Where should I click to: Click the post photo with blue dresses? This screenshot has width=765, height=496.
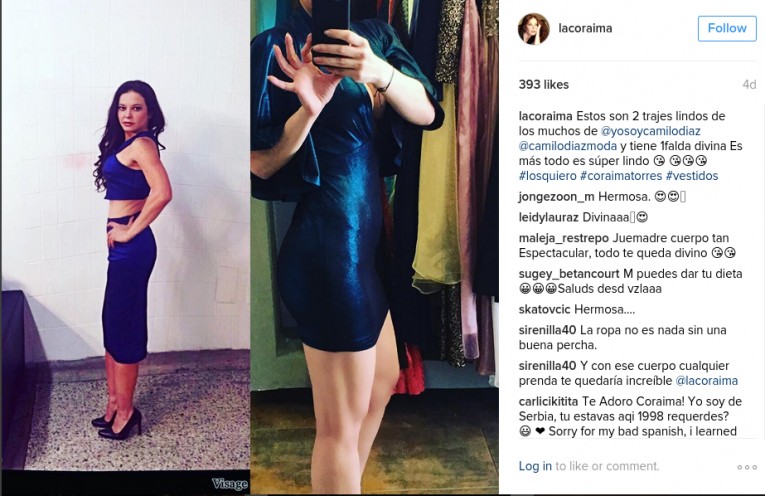[249, 246]
